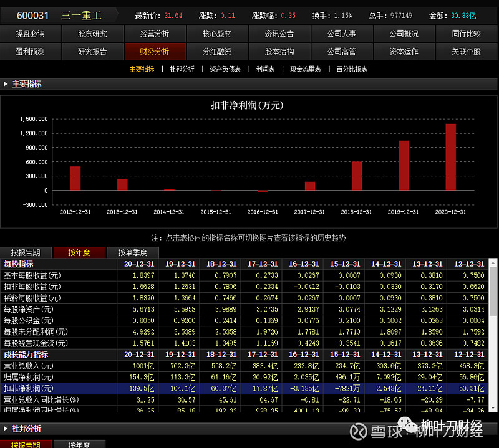This screenshot has width=499, height=448.
Task: Expand the 杜邦分析 section arrow
Action: (6, 429)
